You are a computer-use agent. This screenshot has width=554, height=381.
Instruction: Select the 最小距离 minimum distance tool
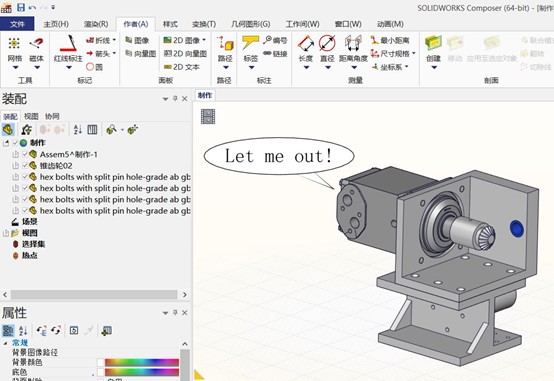click(390, 40)
